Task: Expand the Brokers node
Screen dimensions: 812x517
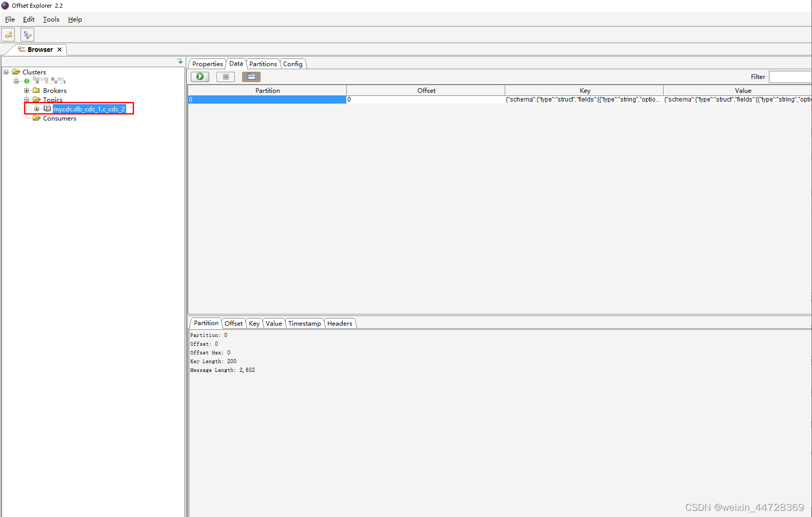Action: pos(27,90)
